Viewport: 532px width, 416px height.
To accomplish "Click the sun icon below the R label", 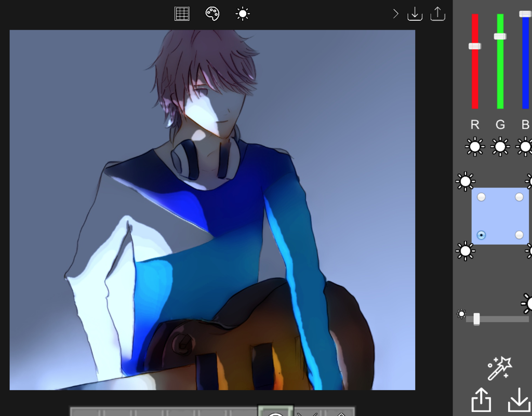I will [x=475, y=147].
